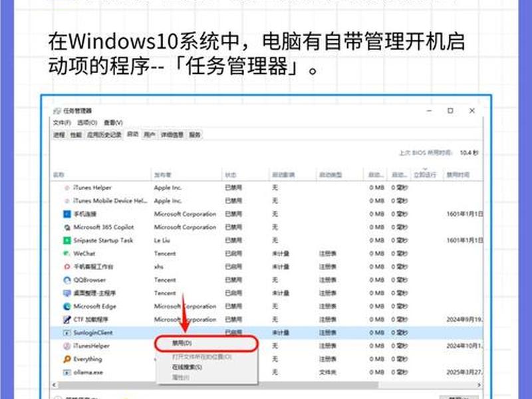Click the 文件夹 type cell of ollama.exe
532x399 pixels.
tap(328, 372)
